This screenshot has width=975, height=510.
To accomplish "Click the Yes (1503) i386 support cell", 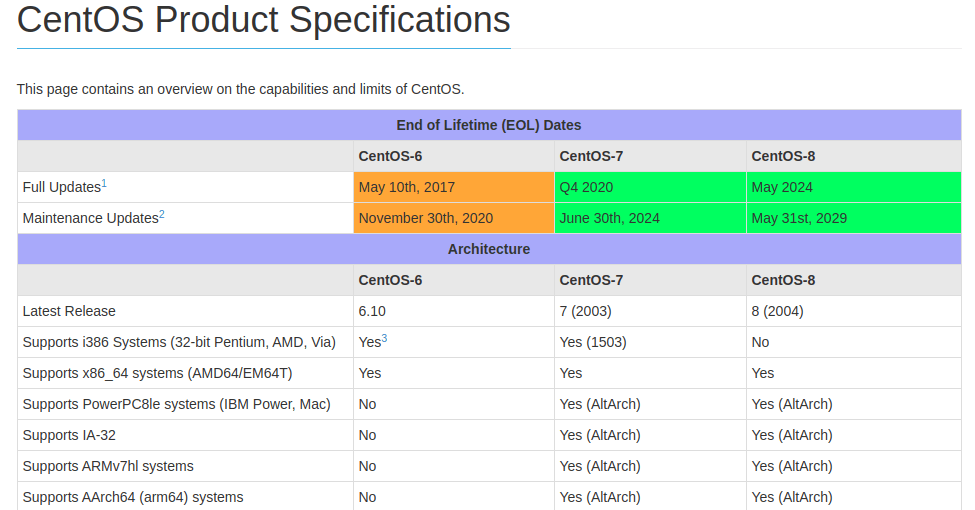I will 650,342.
